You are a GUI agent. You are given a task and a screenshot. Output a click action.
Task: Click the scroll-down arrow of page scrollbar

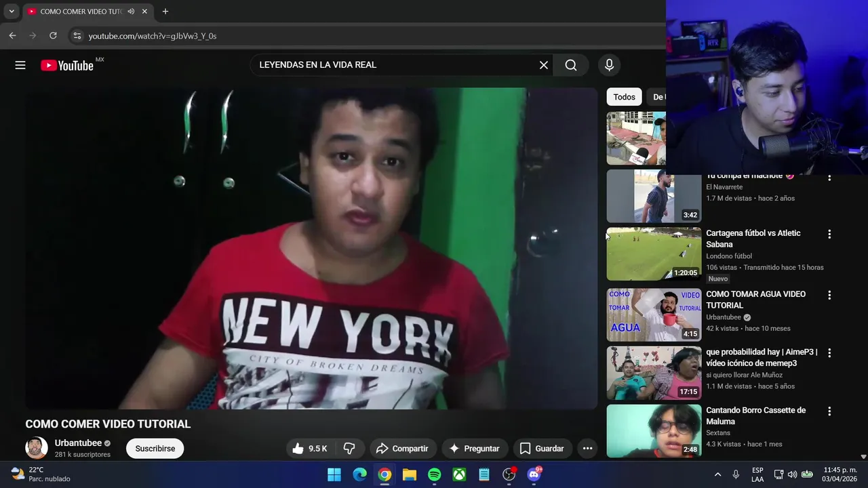coord(863,457)
